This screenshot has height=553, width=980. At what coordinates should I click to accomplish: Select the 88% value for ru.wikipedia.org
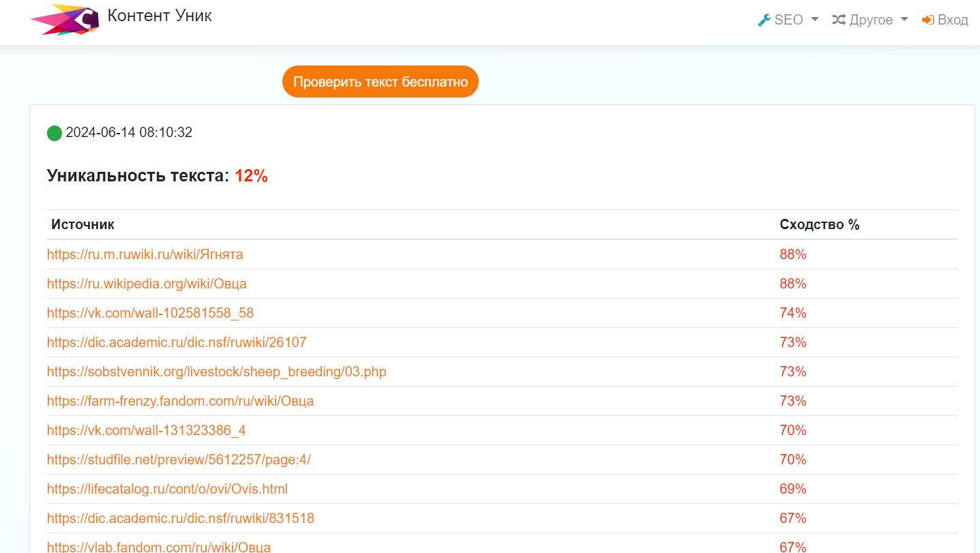point(793,284)
